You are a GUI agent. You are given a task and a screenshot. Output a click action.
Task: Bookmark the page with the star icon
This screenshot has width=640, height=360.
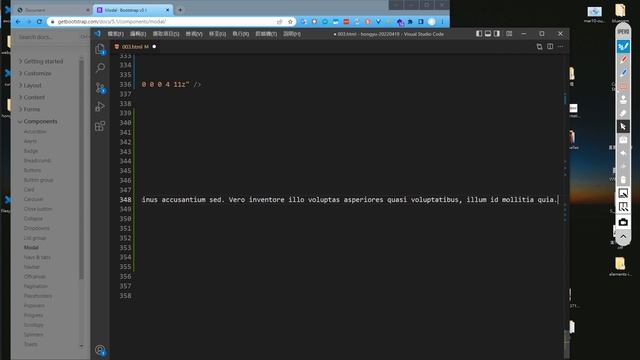click(290, 22)
